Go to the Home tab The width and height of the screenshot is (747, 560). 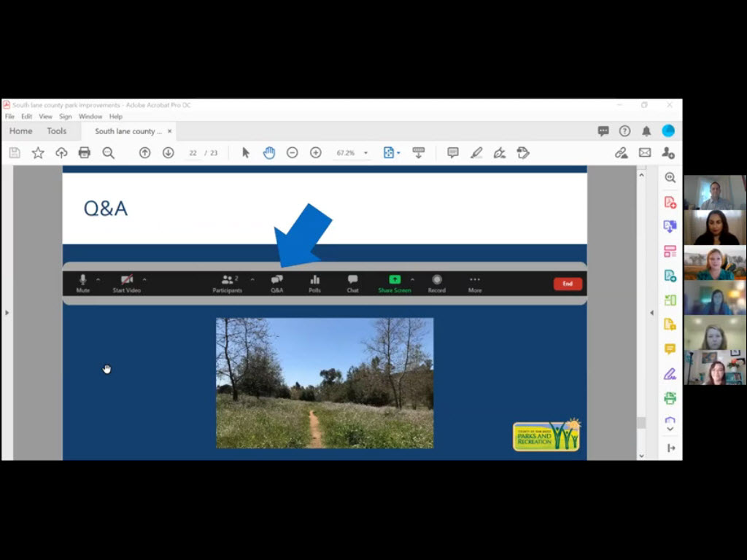(20, 131)
